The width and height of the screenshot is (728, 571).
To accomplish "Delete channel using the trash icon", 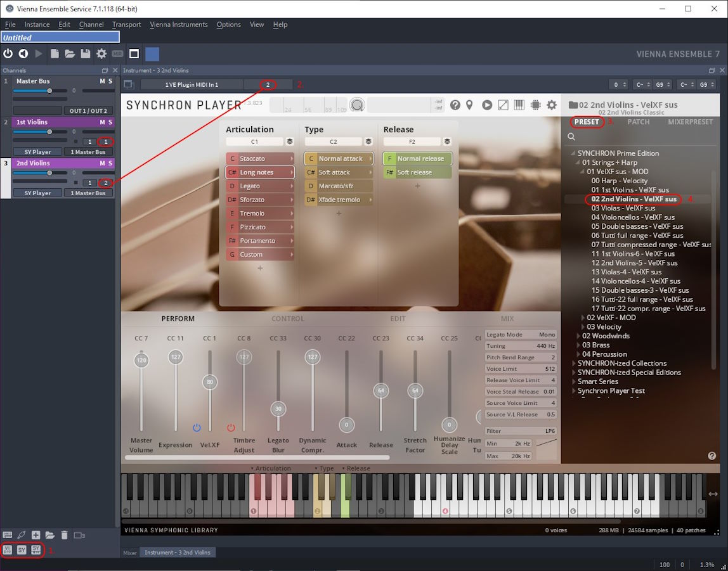I will pyautogui.click(x=65, y=536).
